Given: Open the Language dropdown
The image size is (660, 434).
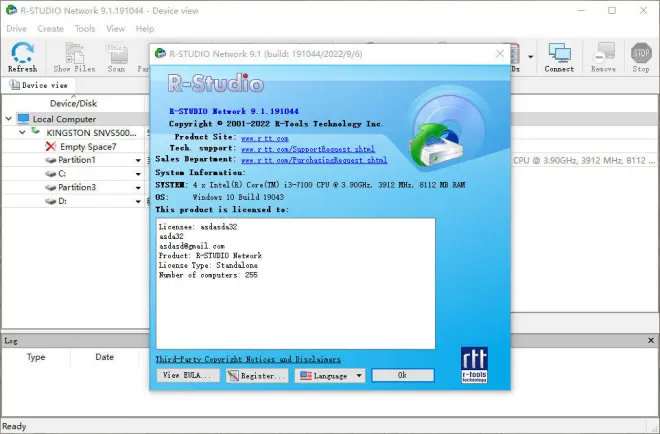Looking at the screenshot, I should 332,376.
